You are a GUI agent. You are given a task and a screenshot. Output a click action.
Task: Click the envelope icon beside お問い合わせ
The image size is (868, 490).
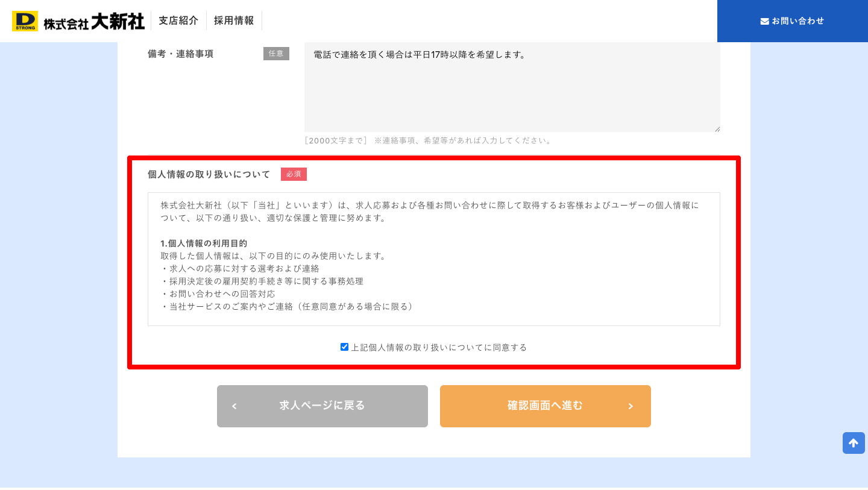(x=764, y=21)
